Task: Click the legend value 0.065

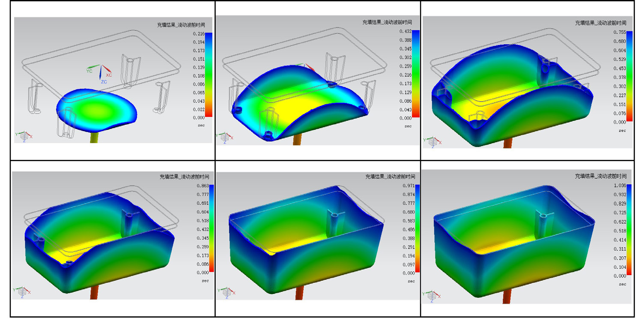Action: (199, 93)
